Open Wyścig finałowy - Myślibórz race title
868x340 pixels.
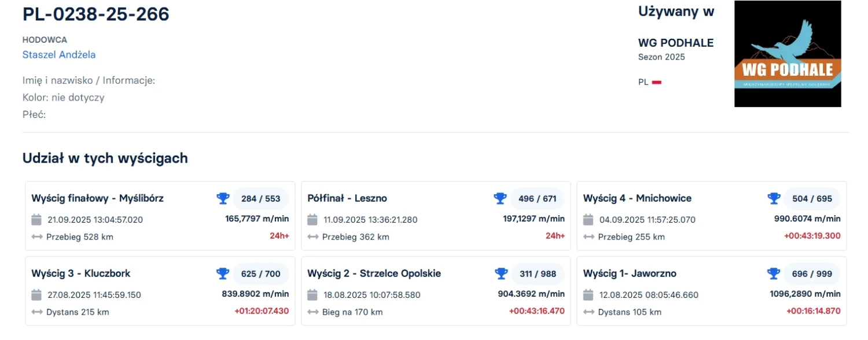[x=98, y=198]
